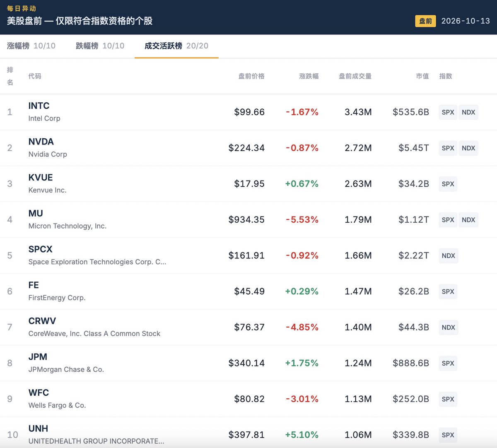Switch to the 涨幅榜 tab
The height and width of the screenshot is (448, 497).
(31, 46)
